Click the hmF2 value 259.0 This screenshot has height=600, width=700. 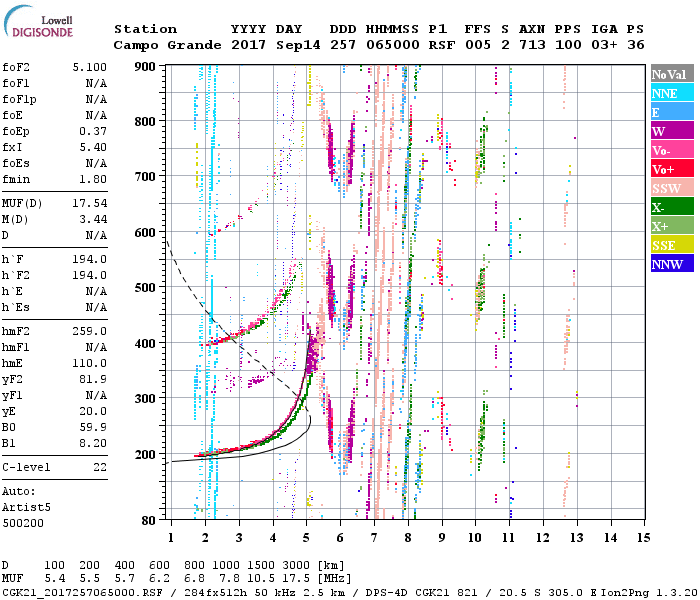(90, 331)
